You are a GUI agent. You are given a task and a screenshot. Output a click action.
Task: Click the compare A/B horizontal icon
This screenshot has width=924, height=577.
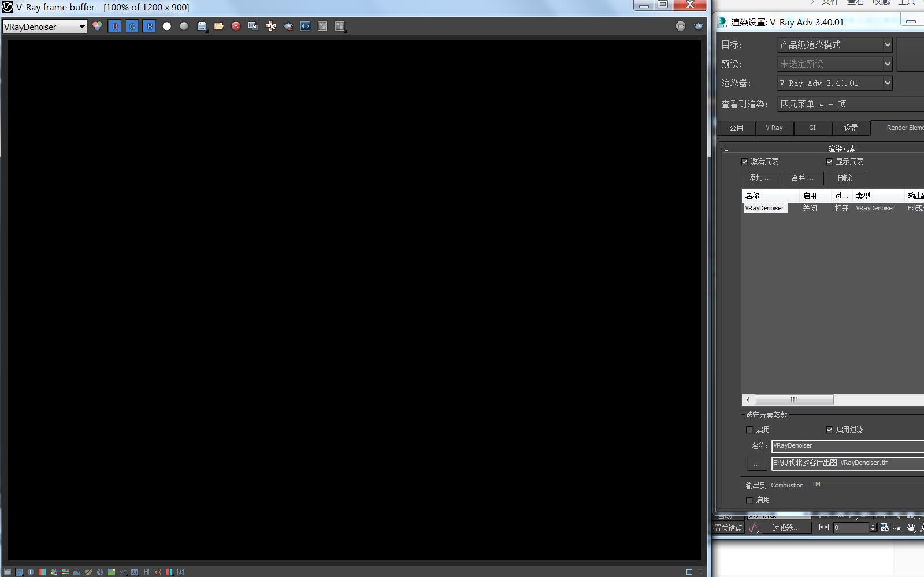click(x=322, y=26)
